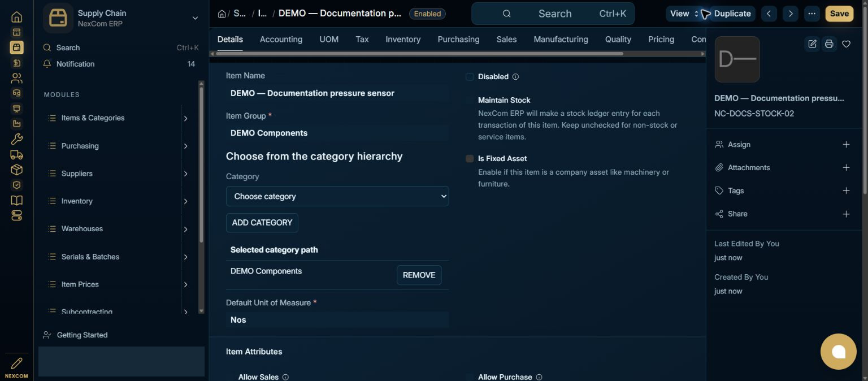Image resolution: width=868 pixels, height=381 pixels.
Task: Expand the Warehouses module
Action: 185,229
